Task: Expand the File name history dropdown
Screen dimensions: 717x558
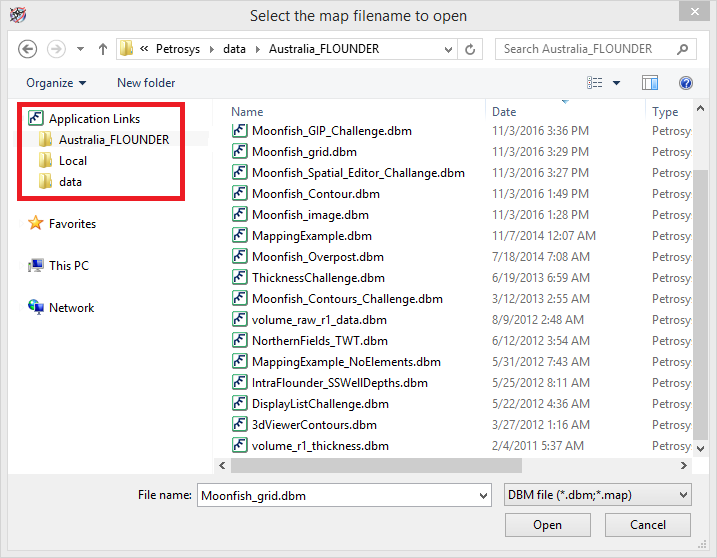Action: point(479,494)
